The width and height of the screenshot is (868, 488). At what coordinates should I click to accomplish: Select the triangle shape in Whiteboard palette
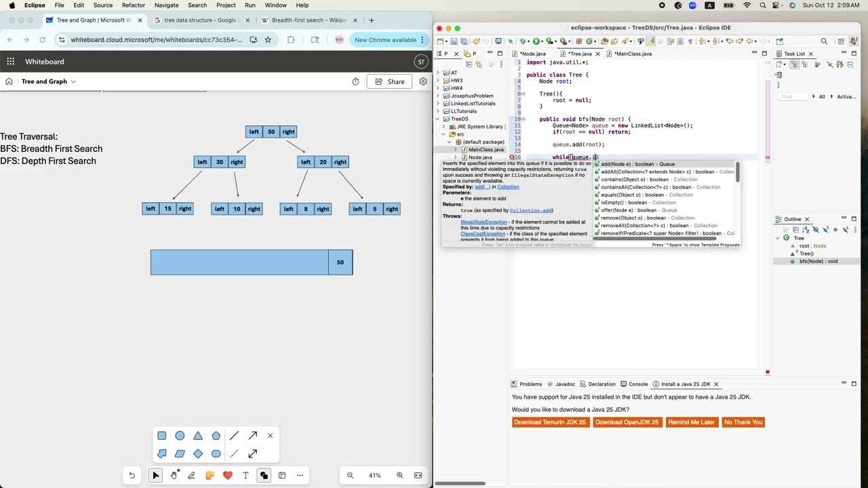[198, 436]
